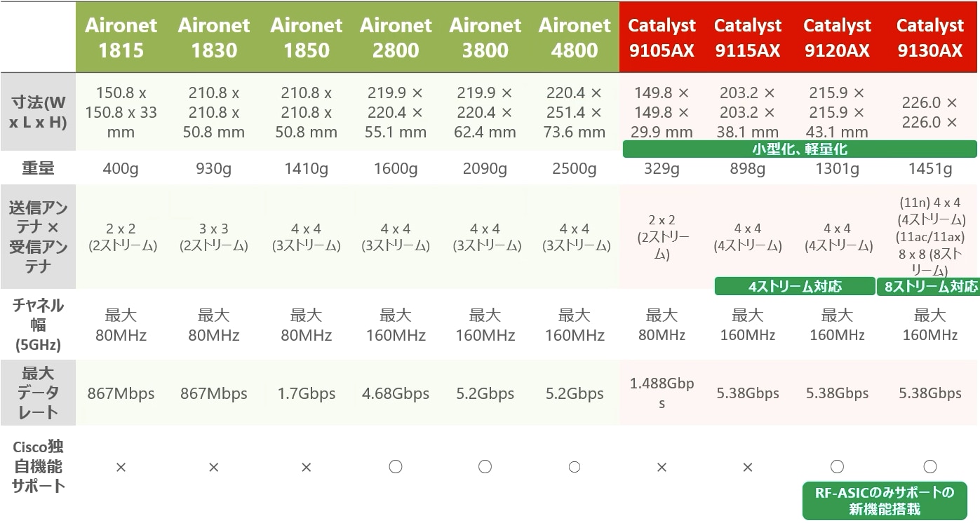Click the 226.0 × 226.0 × dimension cell
This screenshot has height=523, width=980.
pos(930,112)
